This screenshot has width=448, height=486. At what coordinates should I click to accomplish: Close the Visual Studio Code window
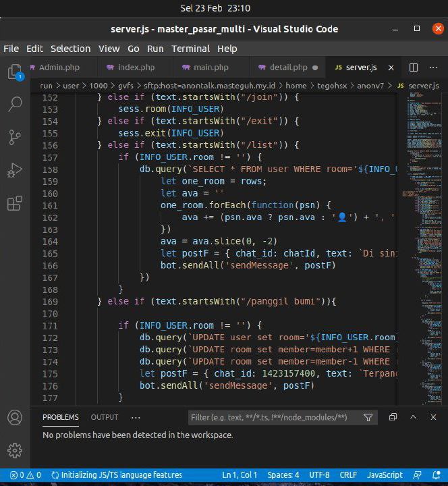(439, 28)
